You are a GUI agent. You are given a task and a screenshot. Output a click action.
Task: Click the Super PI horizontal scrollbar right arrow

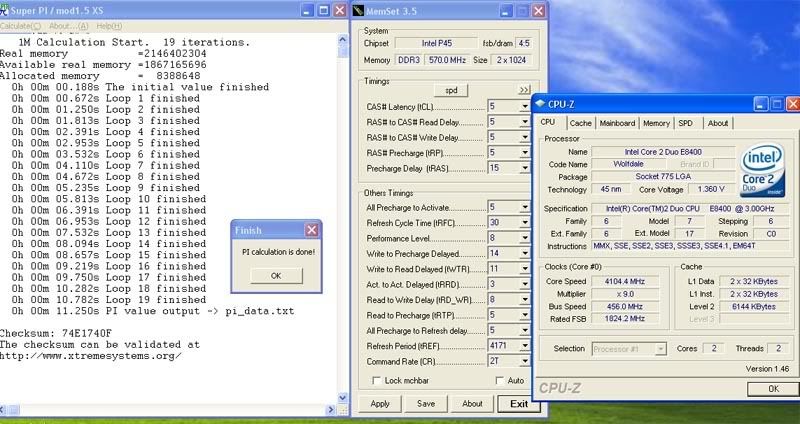click(x=331, y=409)
